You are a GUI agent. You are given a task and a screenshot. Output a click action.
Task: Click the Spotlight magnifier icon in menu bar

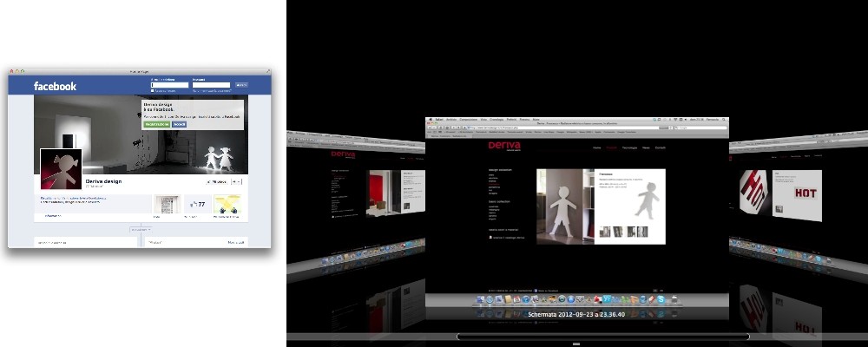pos(724,120)
